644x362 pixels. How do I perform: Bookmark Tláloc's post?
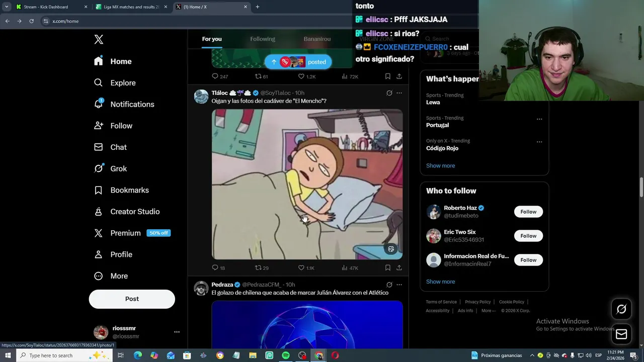pos(387,268)
